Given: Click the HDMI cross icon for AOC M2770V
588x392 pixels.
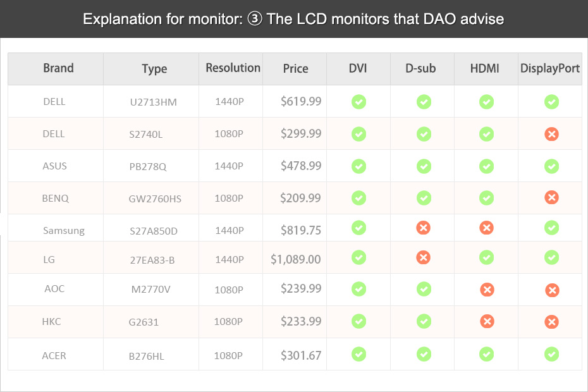Looking at the screenshot, I should tap(487, 289).
